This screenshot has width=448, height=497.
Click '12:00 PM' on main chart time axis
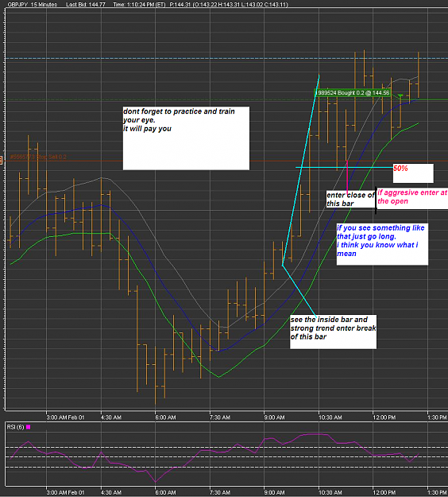pyautogui.click(x=384, y=417)
